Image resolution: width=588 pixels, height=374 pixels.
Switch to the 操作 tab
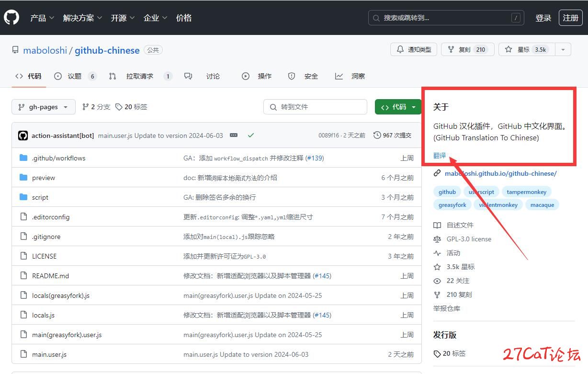[x=257, y=76]
